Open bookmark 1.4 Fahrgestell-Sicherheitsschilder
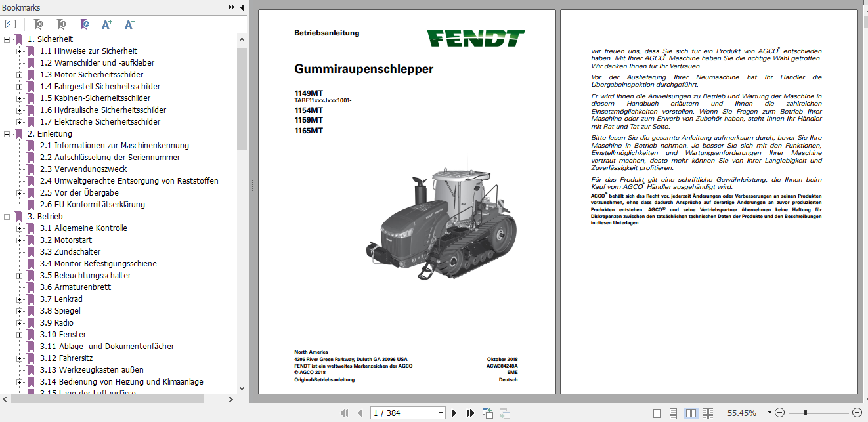This screenshot has width=868, height=422. coord(100,86)
